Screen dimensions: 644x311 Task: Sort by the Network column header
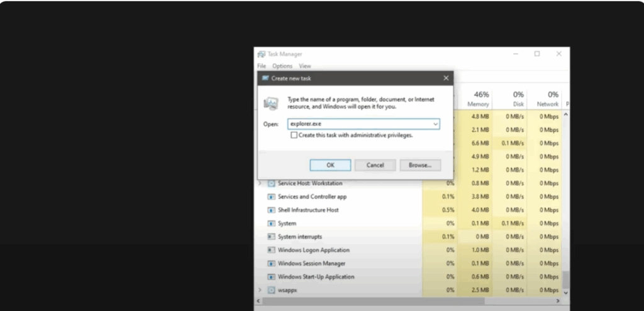click(544, 99)
